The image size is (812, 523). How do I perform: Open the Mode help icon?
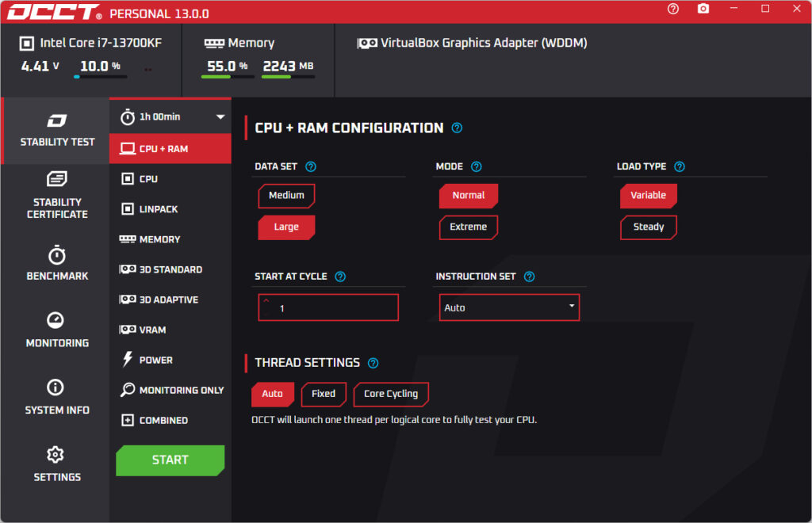coord(477,166)
